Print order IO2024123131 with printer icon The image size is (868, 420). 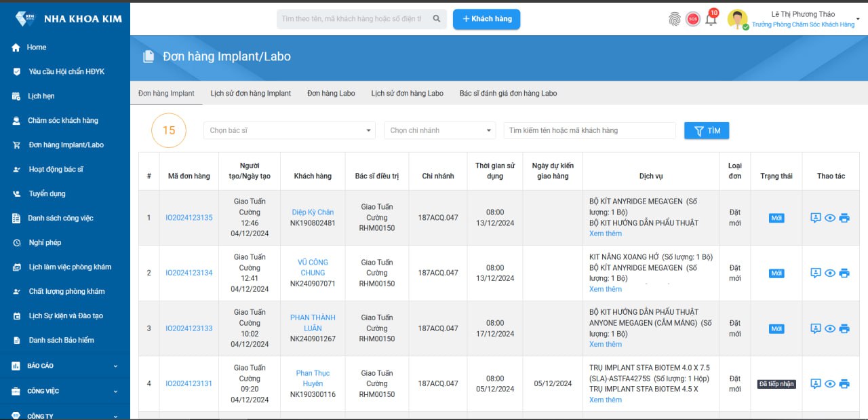point(844,384)
